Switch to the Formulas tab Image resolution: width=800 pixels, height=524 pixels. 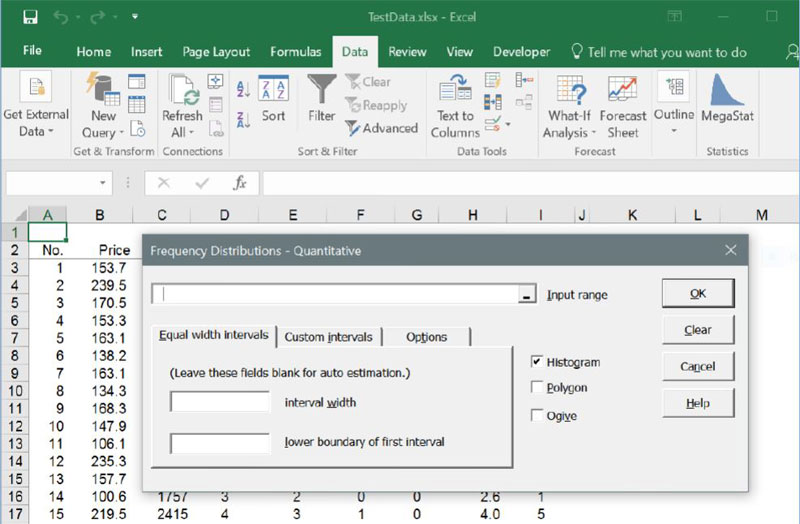296,52
